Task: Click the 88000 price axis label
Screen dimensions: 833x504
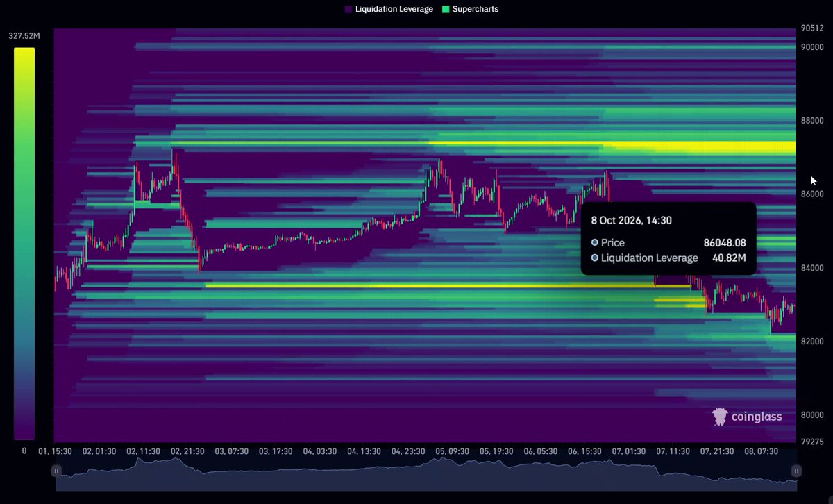Action: click(811, 120)
